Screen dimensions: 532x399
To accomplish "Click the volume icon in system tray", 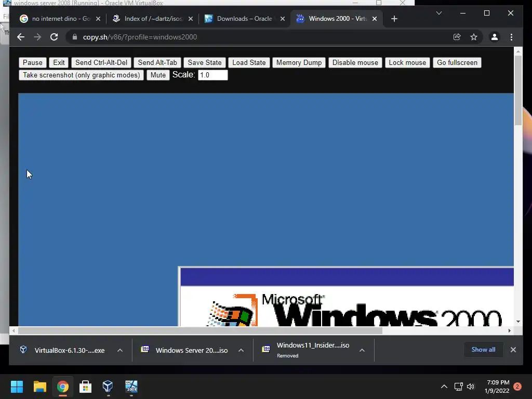I will tap(471, 387).
